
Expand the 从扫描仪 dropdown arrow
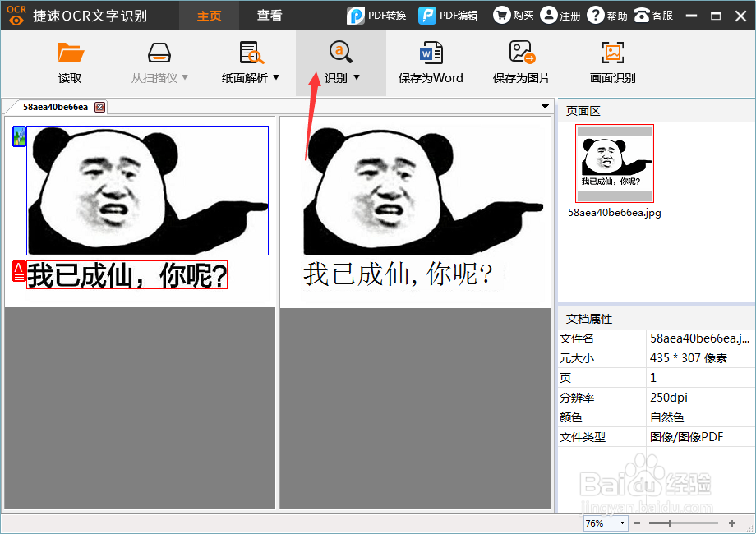tap(185, 77)
